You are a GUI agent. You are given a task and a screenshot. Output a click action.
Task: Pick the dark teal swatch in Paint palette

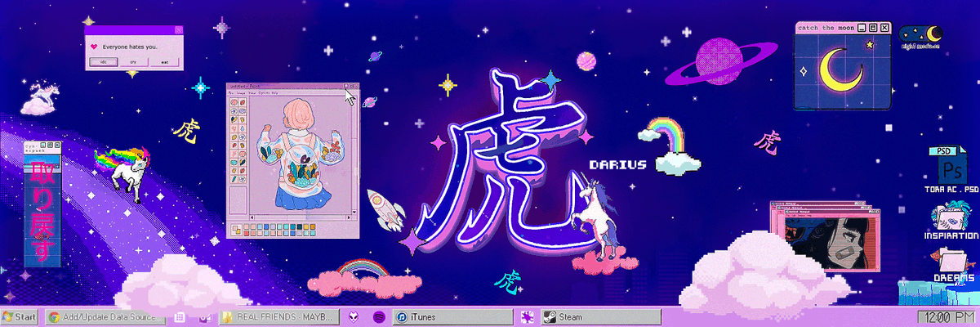[299, 226]
